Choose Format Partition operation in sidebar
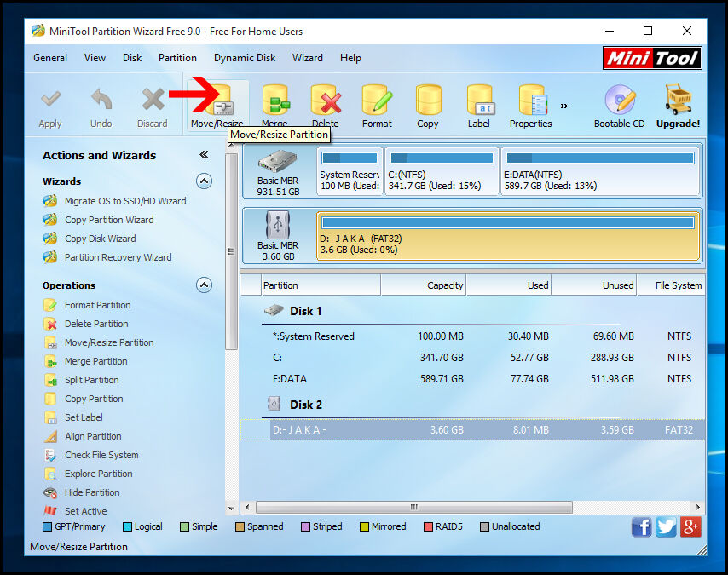The width and height of the screenshot is (728, 575). pos(97,305)
